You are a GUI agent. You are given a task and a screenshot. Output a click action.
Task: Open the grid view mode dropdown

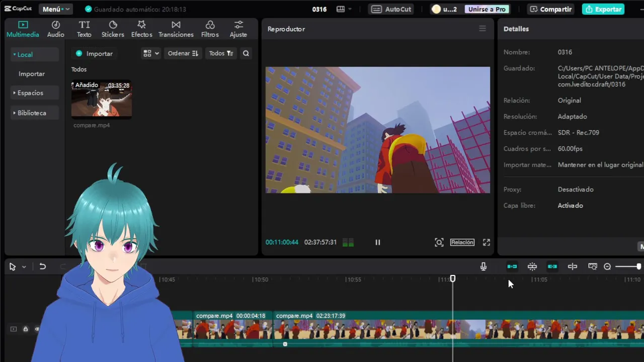(x=151, y=53)
